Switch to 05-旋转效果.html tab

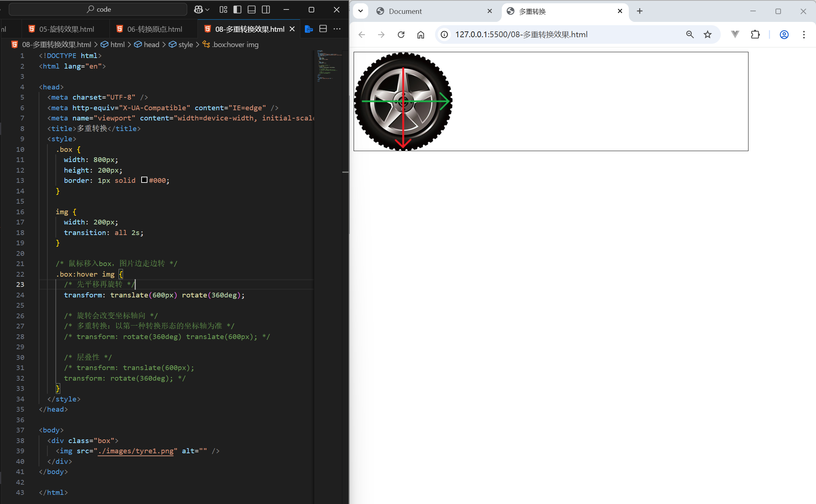66,29
